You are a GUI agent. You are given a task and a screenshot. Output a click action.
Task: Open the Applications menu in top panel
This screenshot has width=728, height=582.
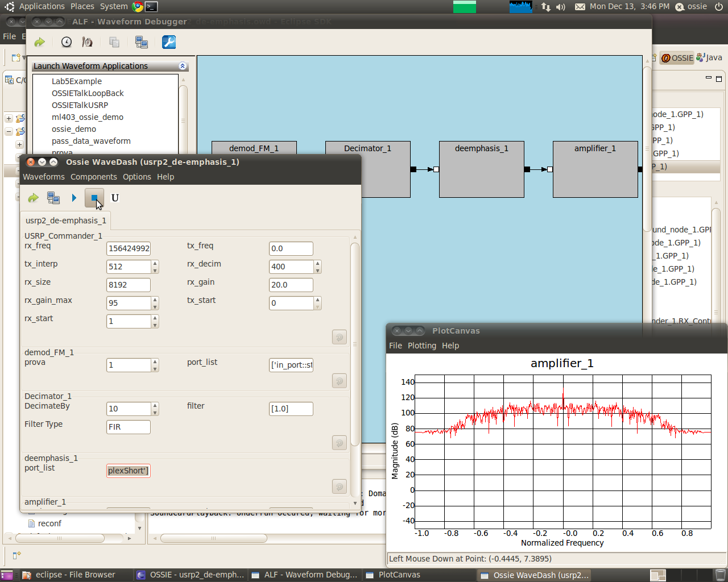pyautogui.click(x=42, y=6)
